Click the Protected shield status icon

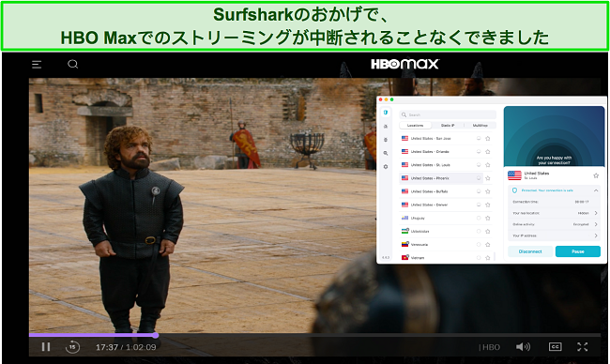(x=514, y=190)
